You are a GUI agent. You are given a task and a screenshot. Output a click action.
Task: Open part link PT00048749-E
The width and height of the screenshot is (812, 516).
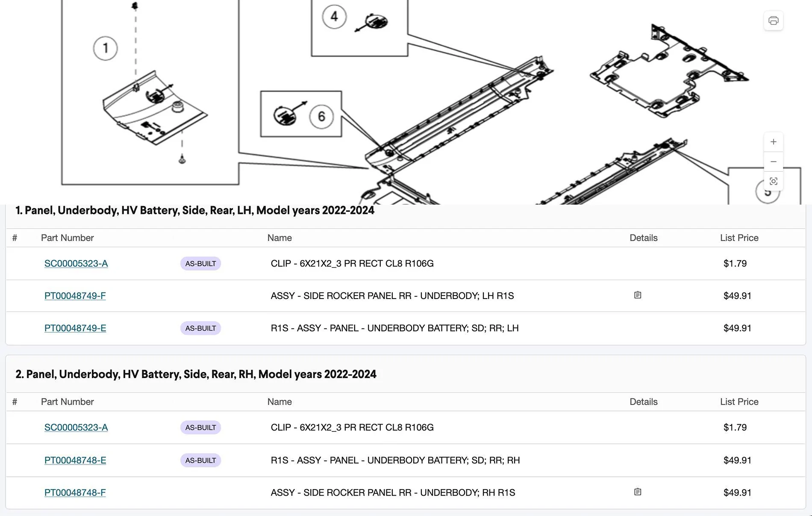(75, 328)
